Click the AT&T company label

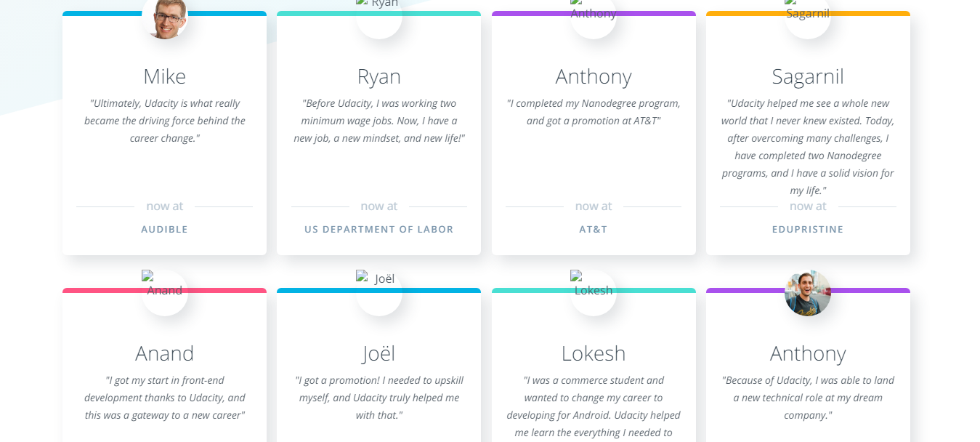[593, 229]
